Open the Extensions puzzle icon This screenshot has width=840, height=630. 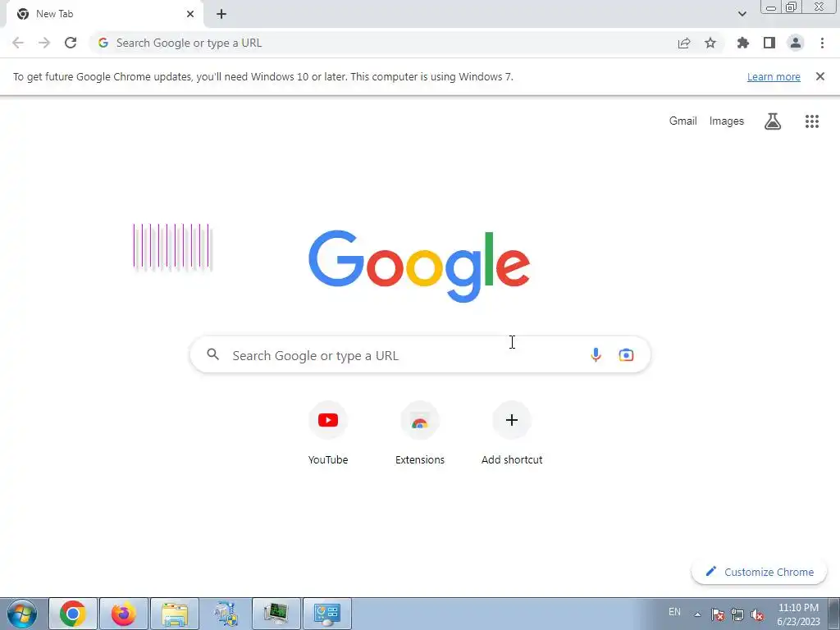tap(743, 43)
